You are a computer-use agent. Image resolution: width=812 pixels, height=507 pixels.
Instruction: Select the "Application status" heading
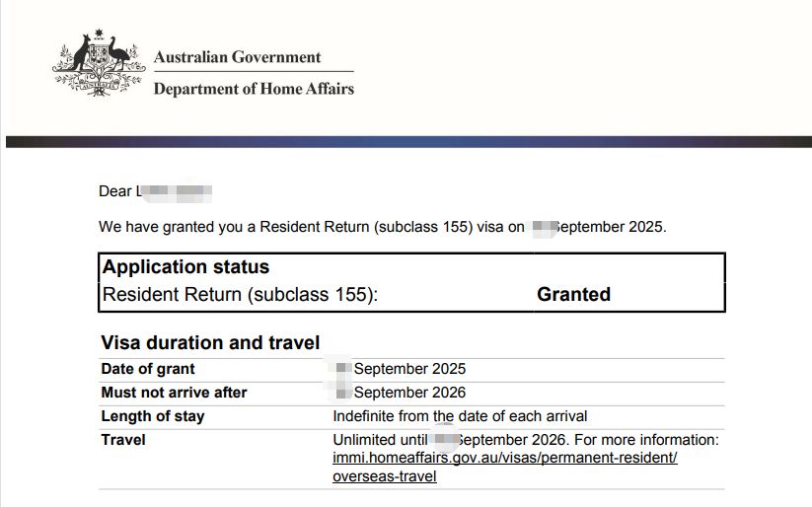pyautogui.click(x=185, y=267)
